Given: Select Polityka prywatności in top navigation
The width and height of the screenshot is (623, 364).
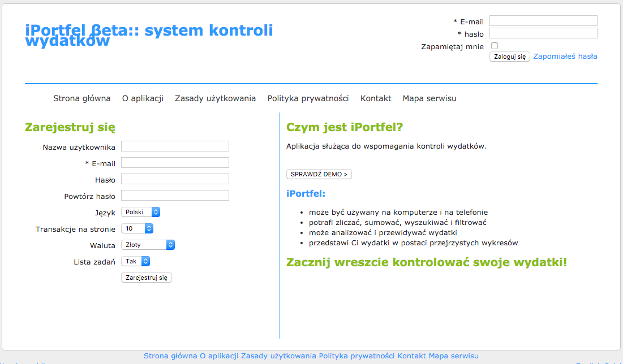Looking at the screenshot, I should (x=308, y=98).
